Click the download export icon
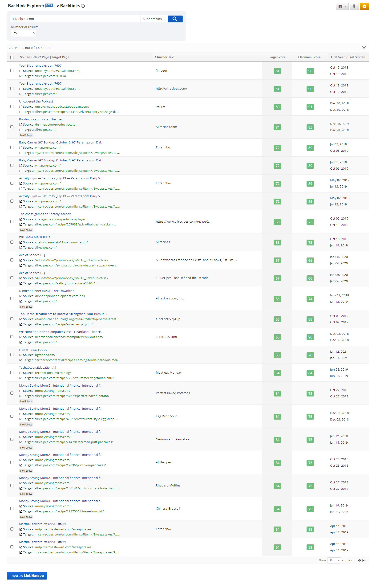Screen dimensions: 372x588 354,6
